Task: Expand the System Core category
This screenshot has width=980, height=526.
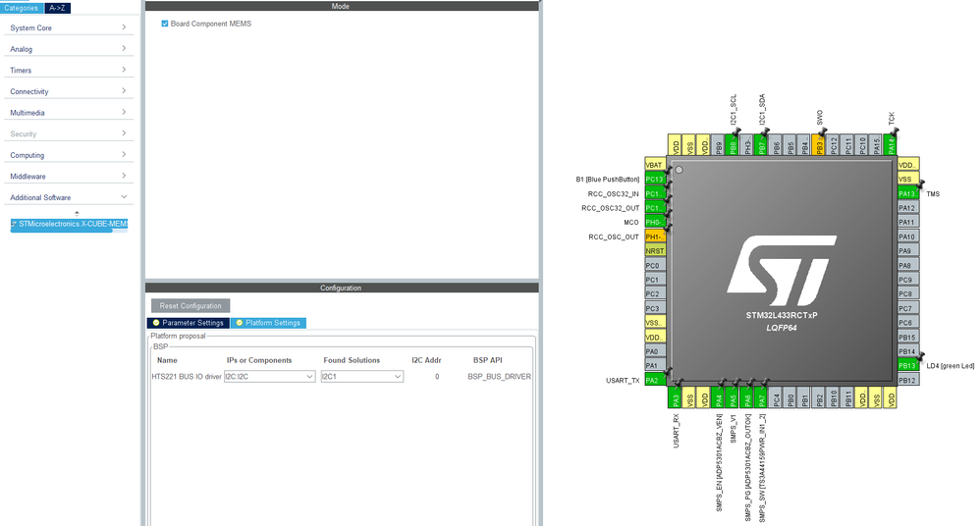Action: (x=69, y=27)
